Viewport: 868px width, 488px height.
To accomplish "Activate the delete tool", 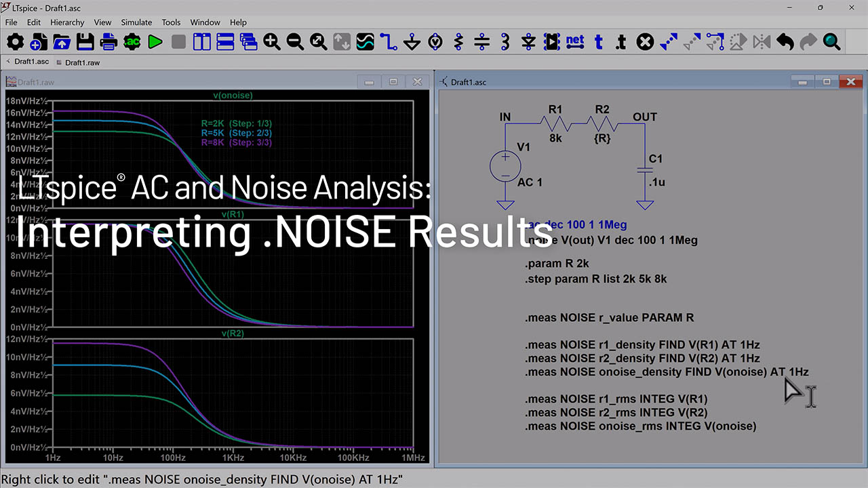I will [x=646, y=42].
